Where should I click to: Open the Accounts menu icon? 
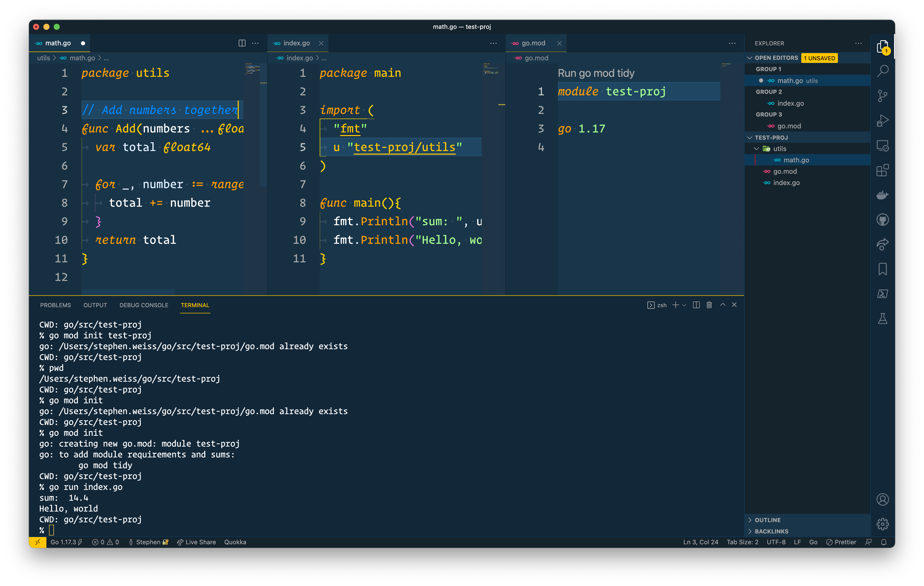pyautogui.click(x=882, y=499)
